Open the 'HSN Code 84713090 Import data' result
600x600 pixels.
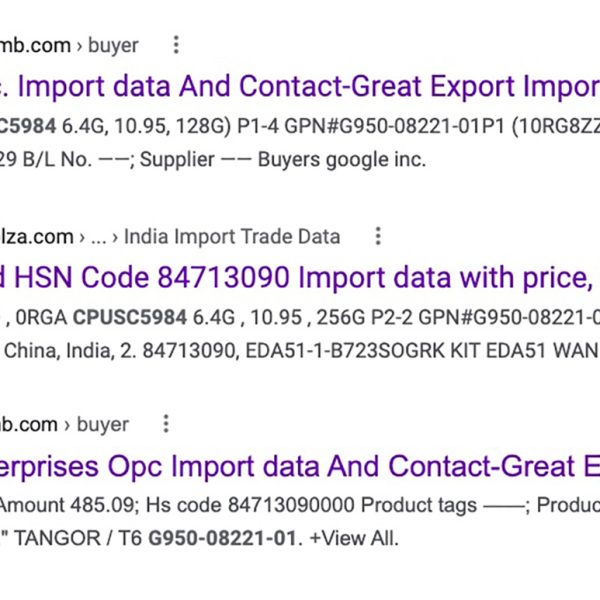pos(300,277)
